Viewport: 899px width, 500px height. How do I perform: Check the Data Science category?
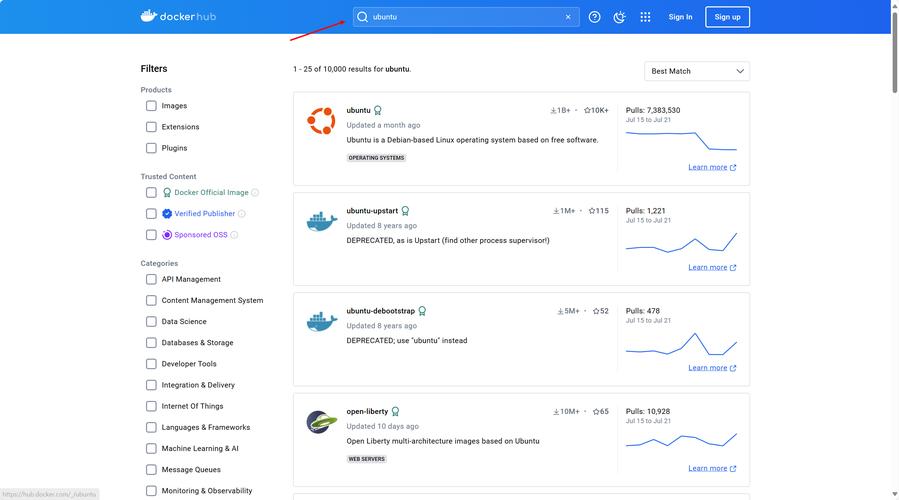click(x=151, y=322)
